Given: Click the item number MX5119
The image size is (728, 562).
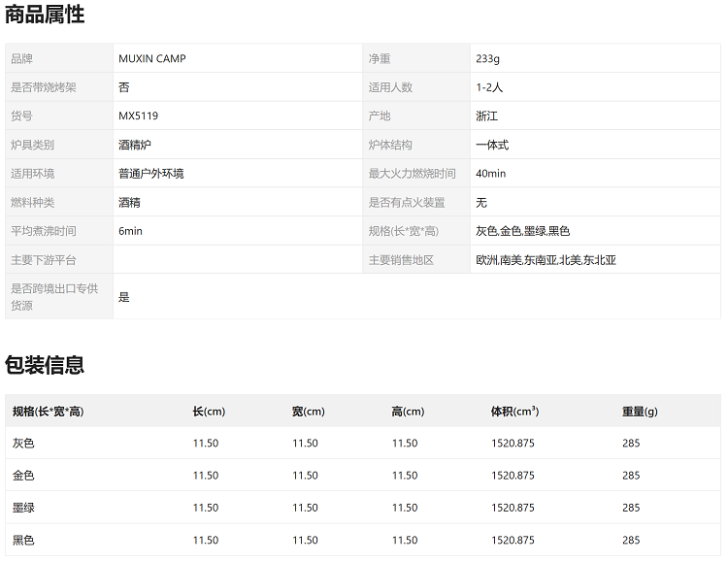Looking at the screenshot, I should (x=138, y=116).
